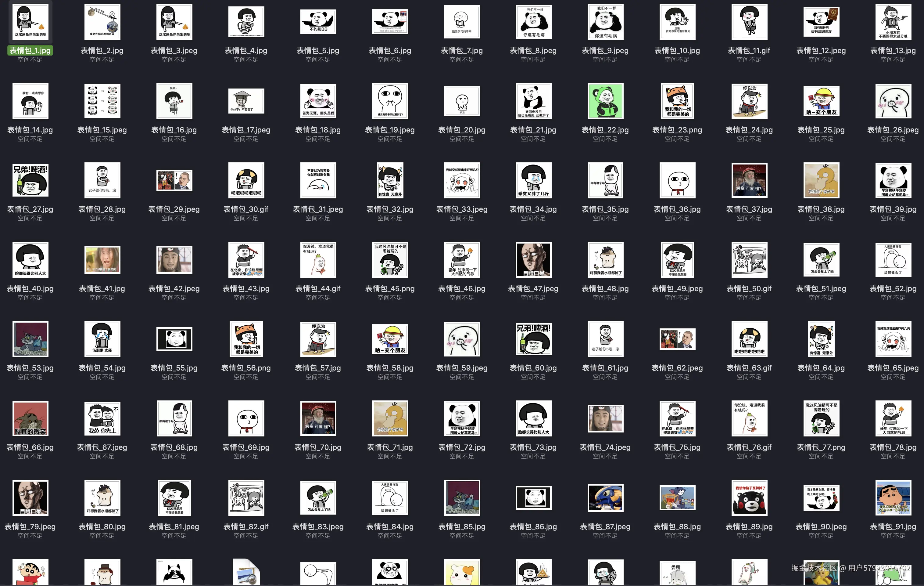Select the 表情包_89.jpg Kumamon bear thumbnail
Screen dimensions: 924x586
[749, 498]
